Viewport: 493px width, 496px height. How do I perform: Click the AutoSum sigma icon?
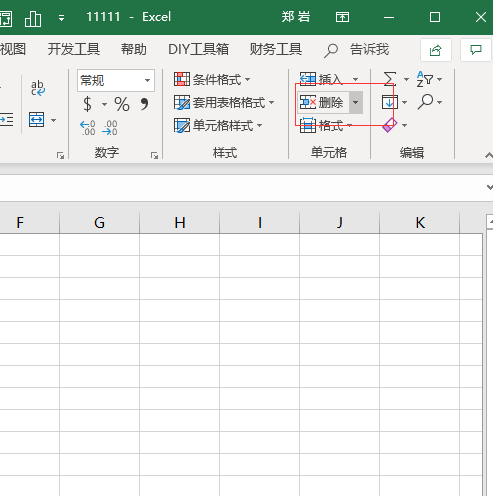(x=390, y=79)
